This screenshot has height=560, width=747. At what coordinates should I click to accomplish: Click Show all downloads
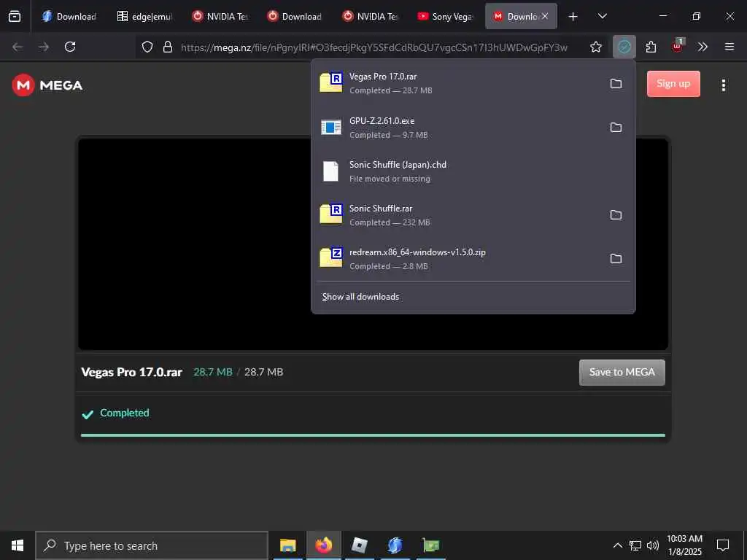click(360, 297)
